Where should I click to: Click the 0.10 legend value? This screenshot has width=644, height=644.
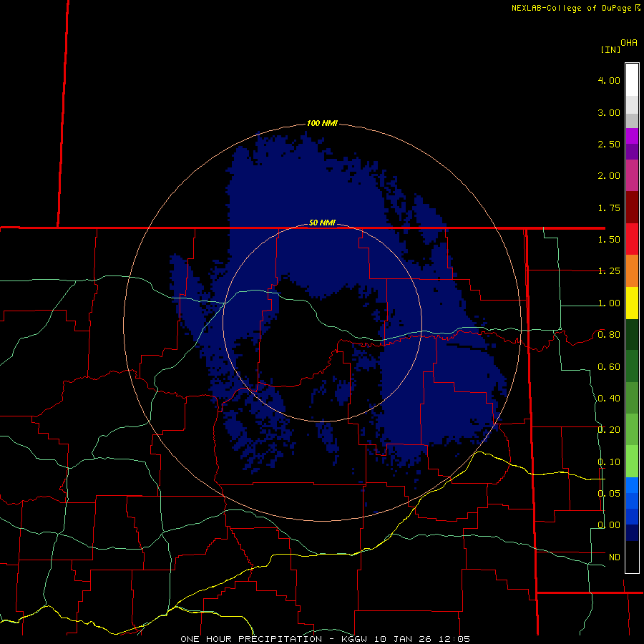tap(609, 462)
